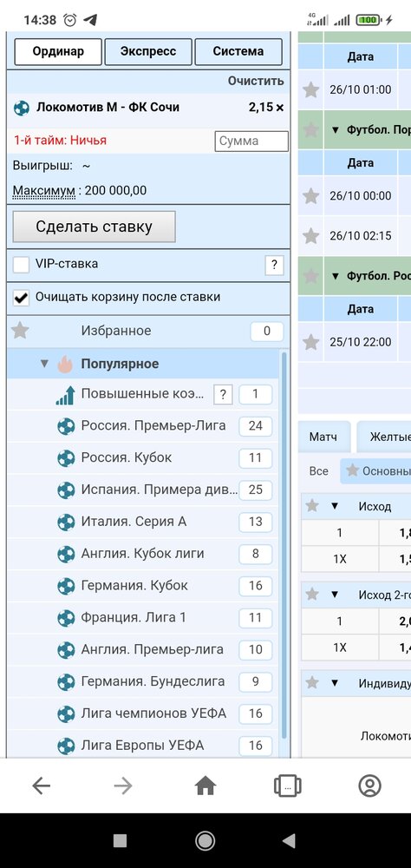This screenshot has width=411, height=868.
Task: Star the 25/10 22:00 match
Action: (x=311, y=342)
